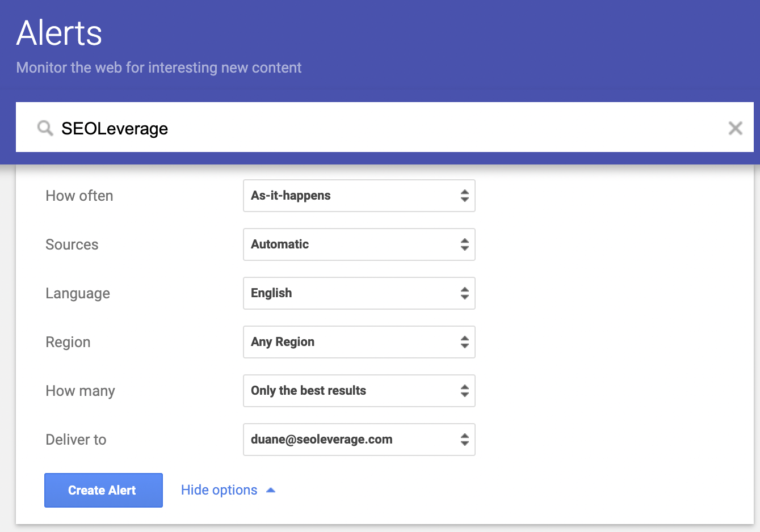760x532 pixels.
Task: Open the Any Region dropdown
Action: (359, 342)
